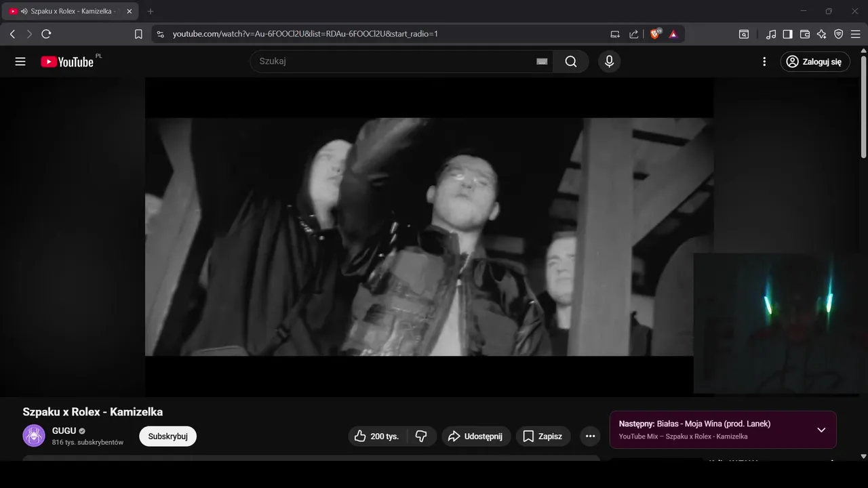Viewport: 868px width, 488px height.
Task: Click the video player to pause
Action: 429,237
